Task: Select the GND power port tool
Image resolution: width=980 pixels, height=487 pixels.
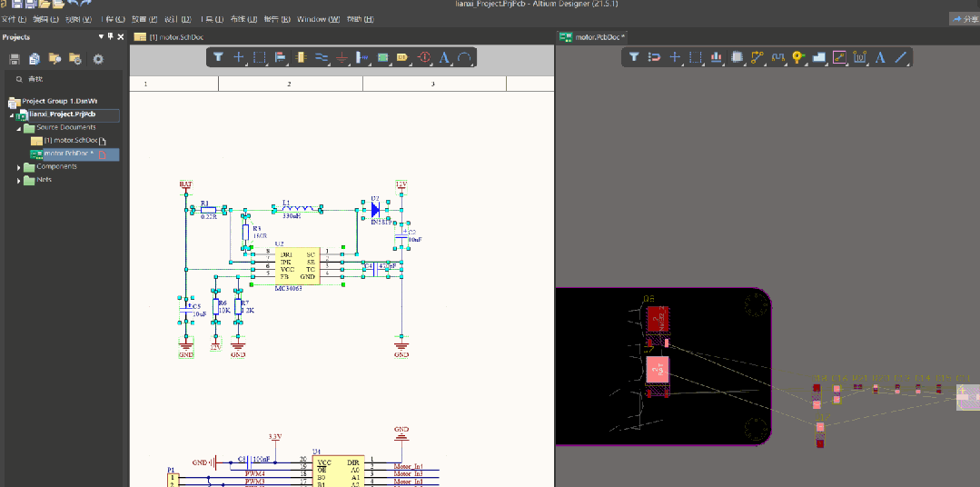Action: (342, 57)
